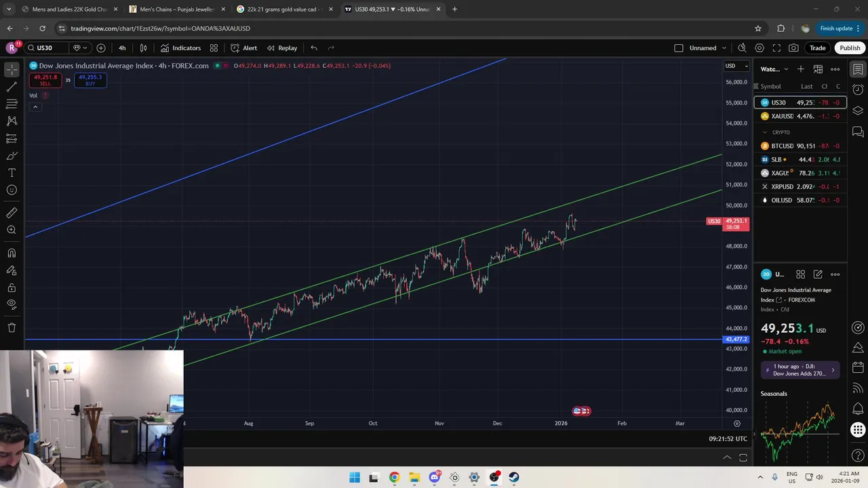
Task: Open the Alerts alarm clock panel
Action: click(858, 89)
